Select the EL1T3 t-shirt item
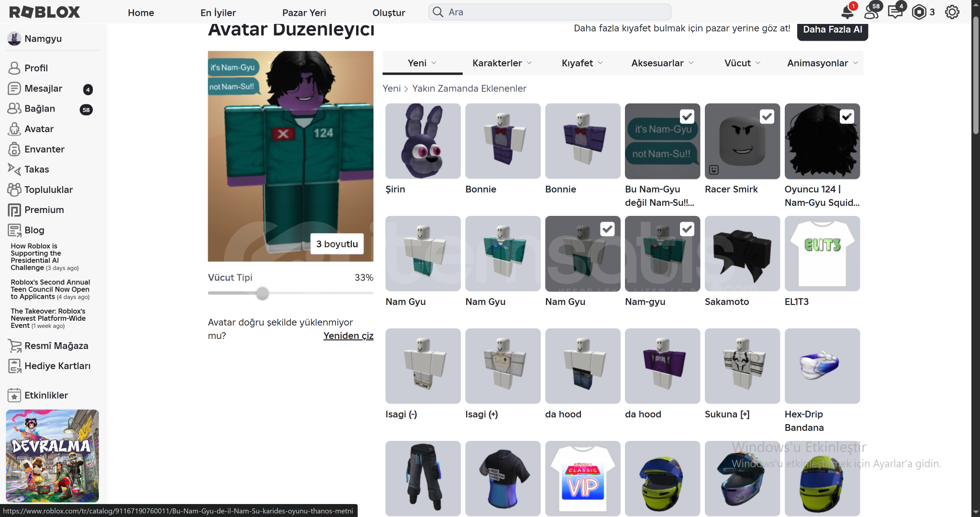Screen dimensions: 980x517 (x=822, y=254)
